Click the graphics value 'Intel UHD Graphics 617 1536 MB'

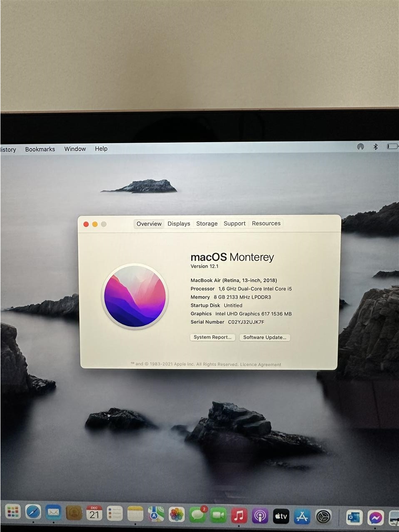point(254,314)
